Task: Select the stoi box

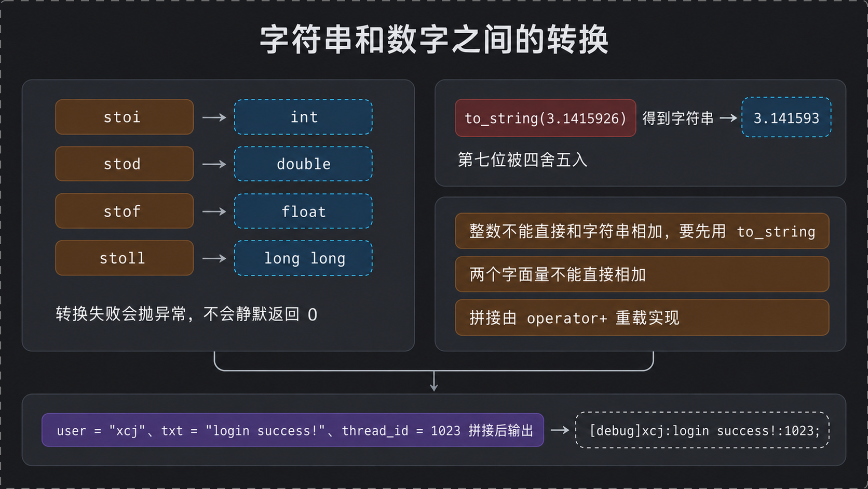Action: click(x=125, y=117)
